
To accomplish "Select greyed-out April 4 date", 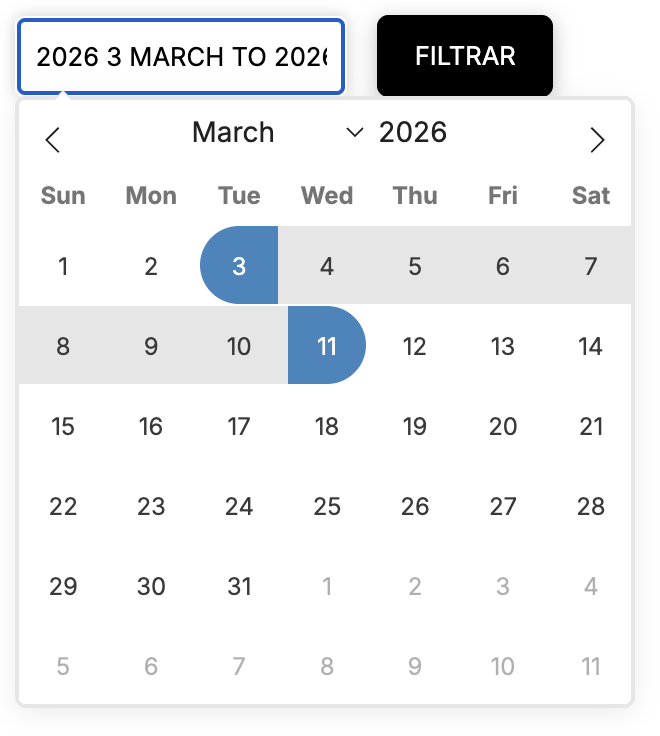I will pos(591,586).
